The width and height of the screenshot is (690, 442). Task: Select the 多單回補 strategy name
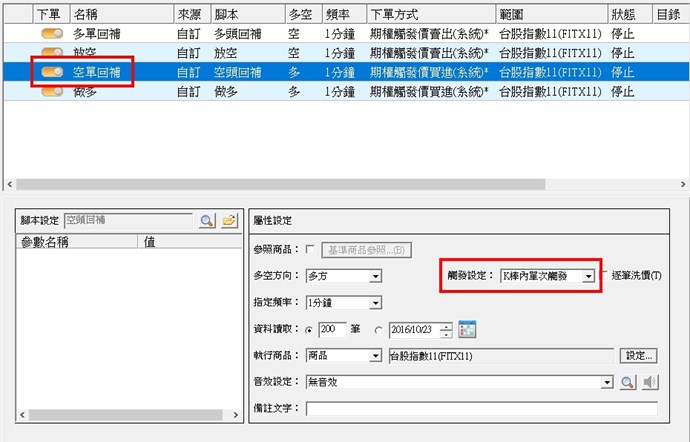pos(97,34)
